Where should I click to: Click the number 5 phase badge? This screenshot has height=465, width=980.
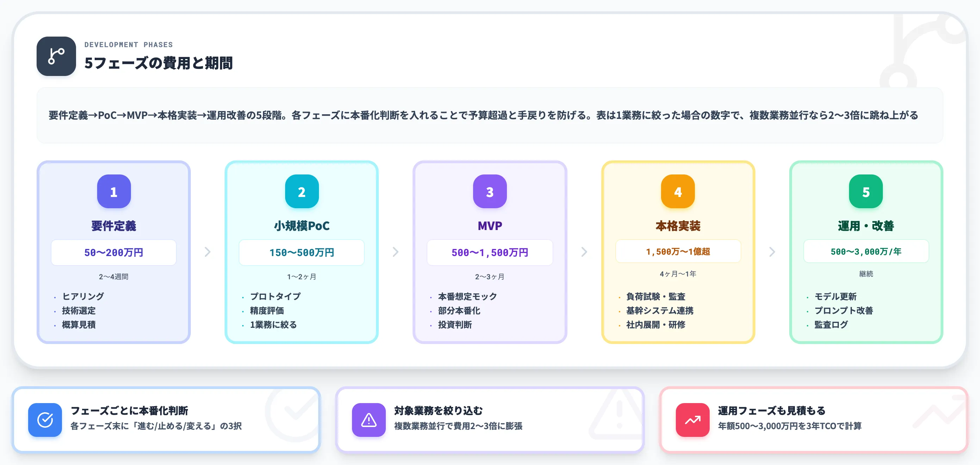pyautogui.click(x=866, y=191)
